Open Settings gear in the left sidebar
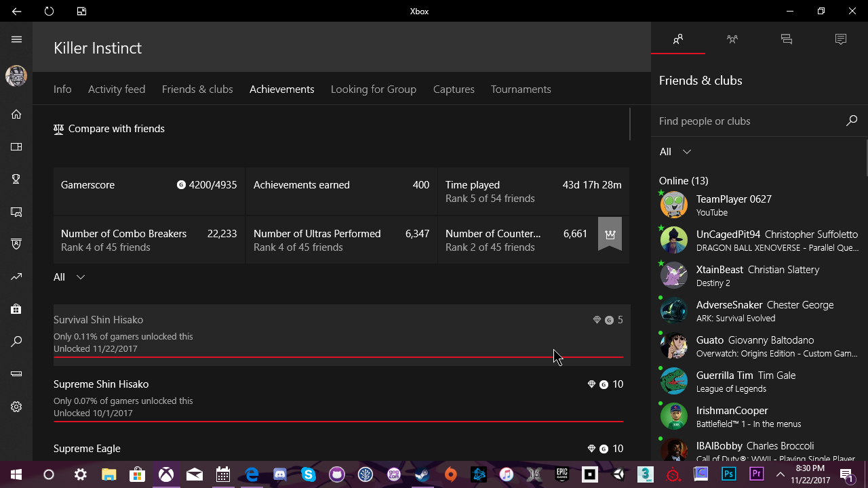Viewport: 868px width, 488px height. 16,407
